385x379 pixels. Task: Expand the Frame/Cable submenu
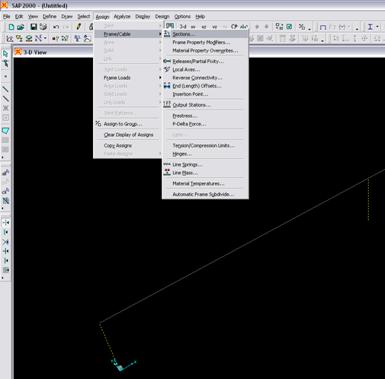point(128,34)
